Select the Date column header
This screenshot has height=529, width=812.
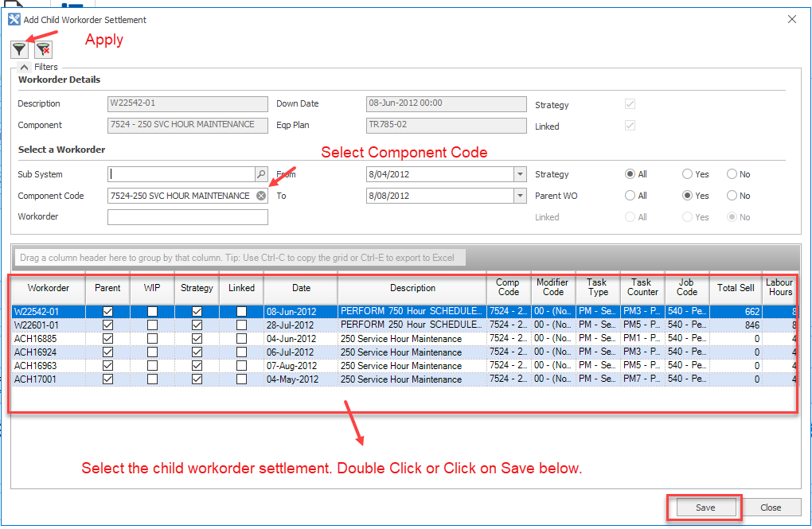301,287
